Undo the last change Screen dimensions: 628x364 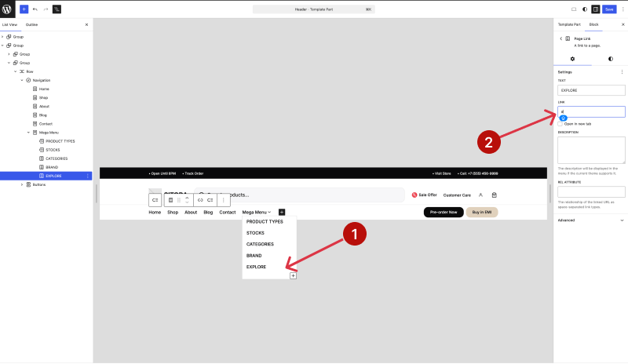click(35, 9)
